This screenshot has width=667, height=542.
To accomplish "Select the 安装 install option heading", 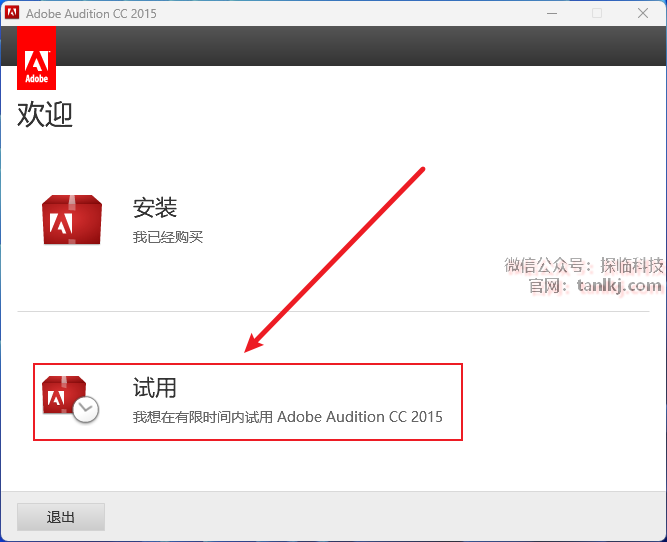I will coord(155,208).
